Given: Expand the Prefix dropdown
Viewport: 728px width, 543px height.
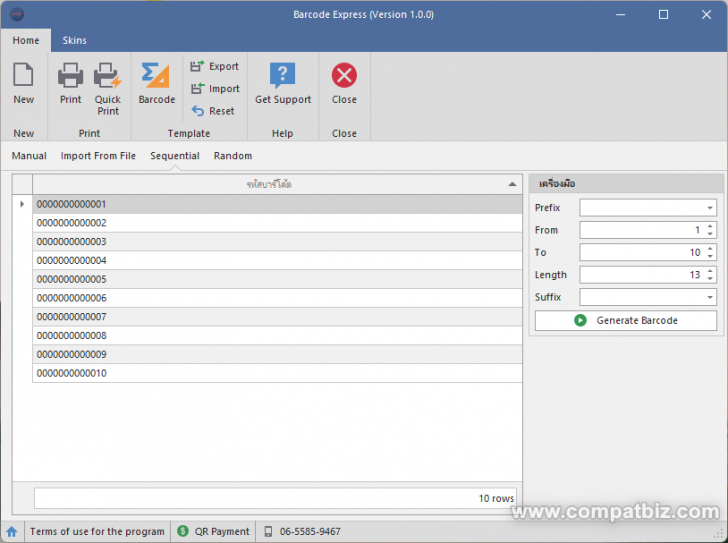Looking at the screenshot, I should (709, 208).
